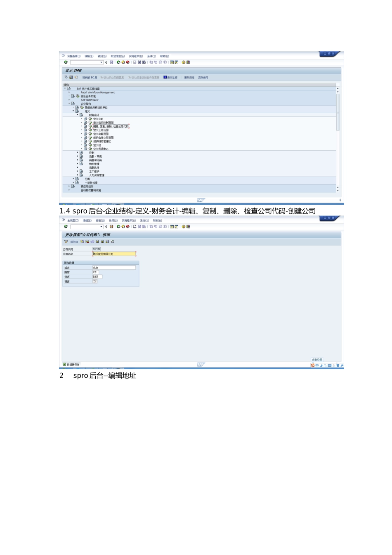Click green Enter checkmark in company code window
This screenshot has height=555, width=392.
[x=66, y=227]
